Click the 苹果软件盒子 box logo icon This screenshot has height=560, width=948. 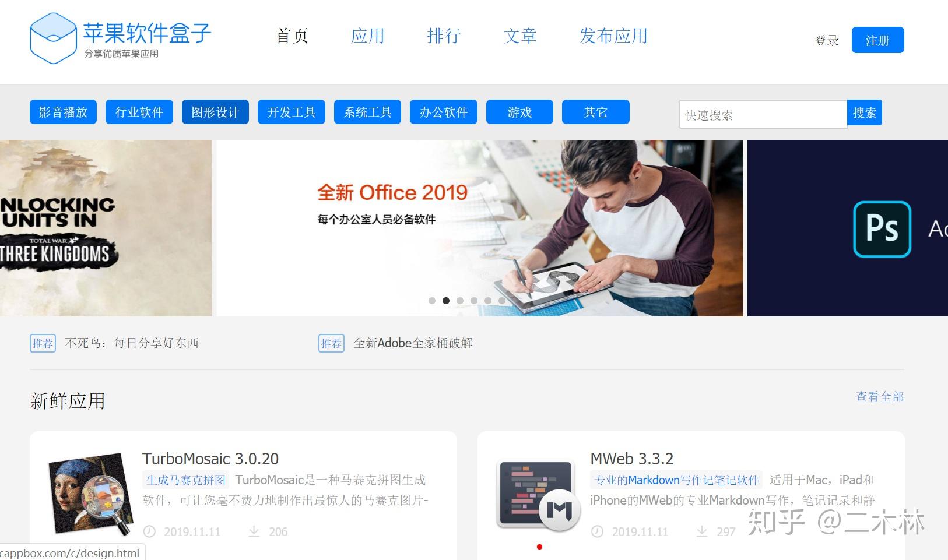point(53,38)
